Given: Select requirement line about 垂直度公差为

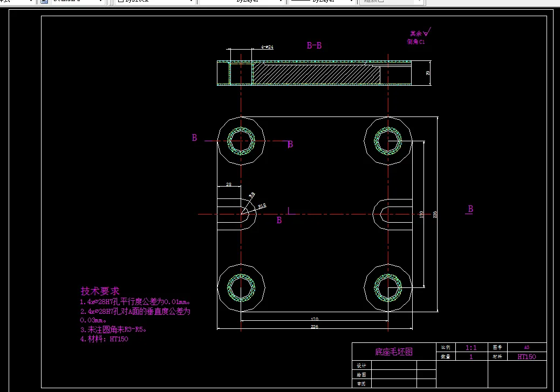Looking at the screenshot, I should 135,311.
